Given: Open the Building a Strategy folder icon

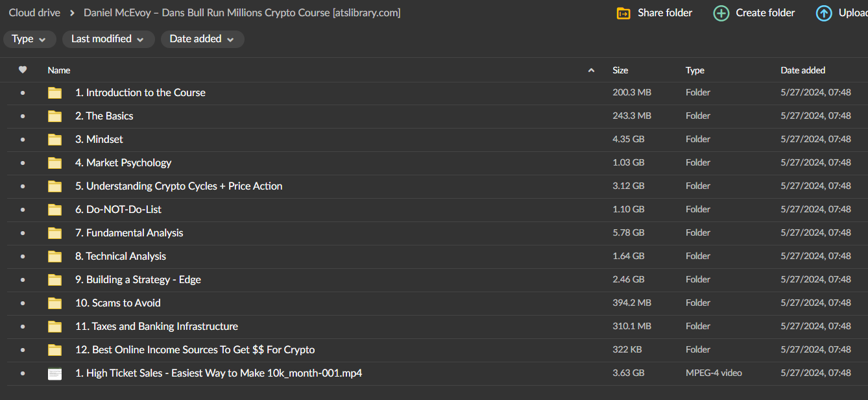Looking at the screenshot, I should 54,280.
